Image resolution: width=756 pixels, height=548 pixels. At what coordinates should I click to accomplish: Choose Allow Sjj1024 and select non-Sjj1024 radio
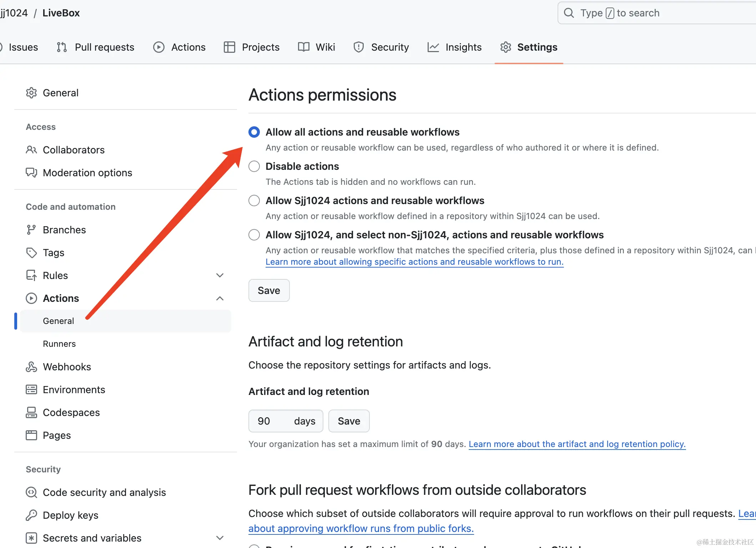(x=254, y=235)
